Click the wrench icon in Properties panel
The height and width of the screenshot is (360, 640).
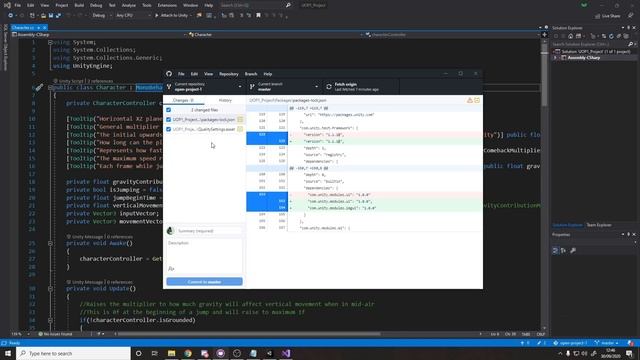pyautogui.click(x=573, y=250)
